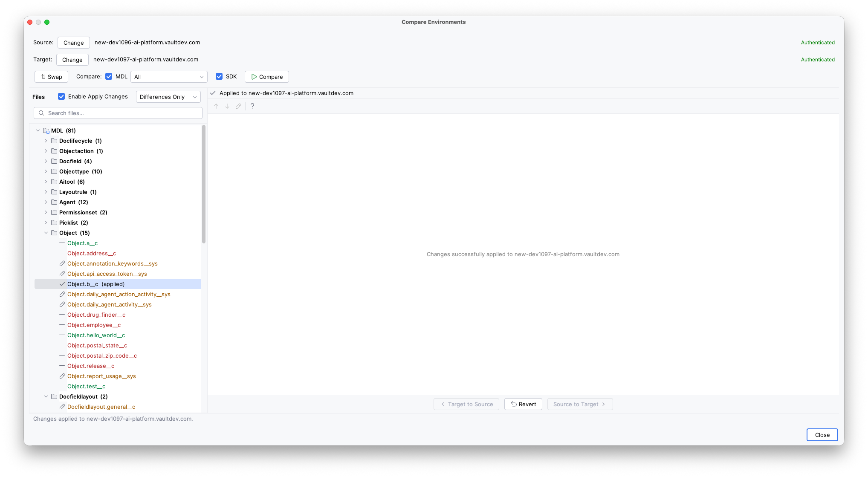The height and width of the screenshot is (477, 868).
Task: Click the bottom status bar message
Action: click(113, 419)
